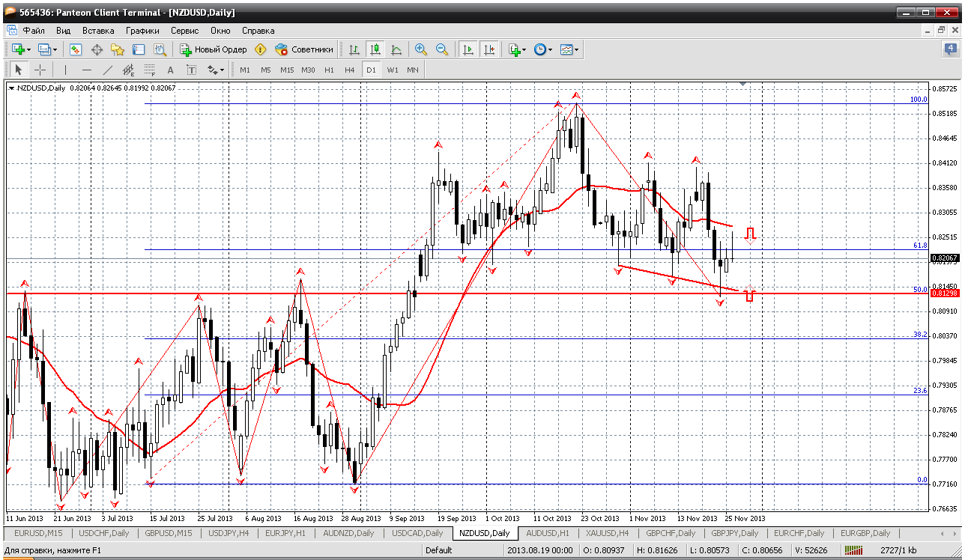Open the Справка menu
The image size is (965, 560).
tap(258, 31)
